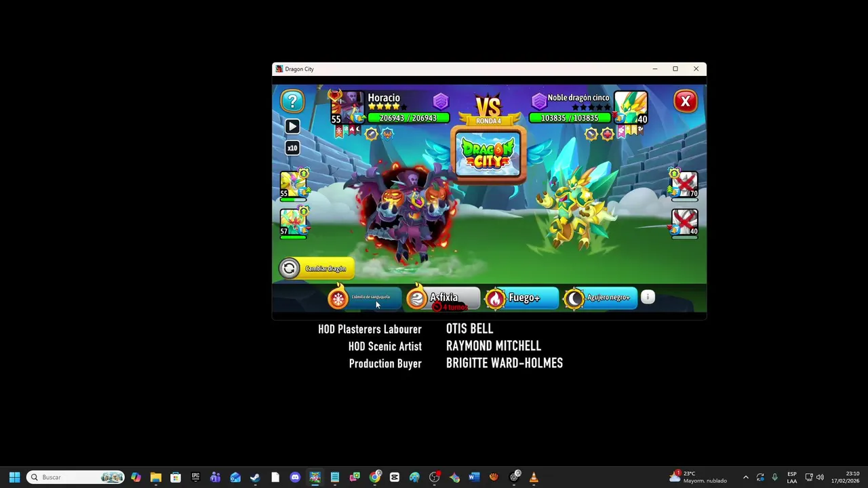The image size is (868, 488).
Task: Expand the hidden tray icons chevron
Action: [x=746, y=477]
